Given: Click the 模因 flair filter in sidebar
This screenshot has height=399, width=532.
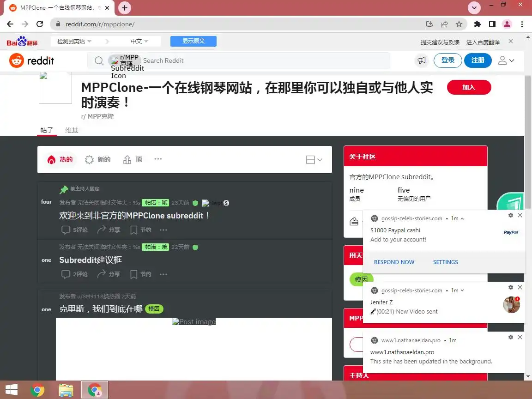Looking at the screenshot, I should click(361, 279).
